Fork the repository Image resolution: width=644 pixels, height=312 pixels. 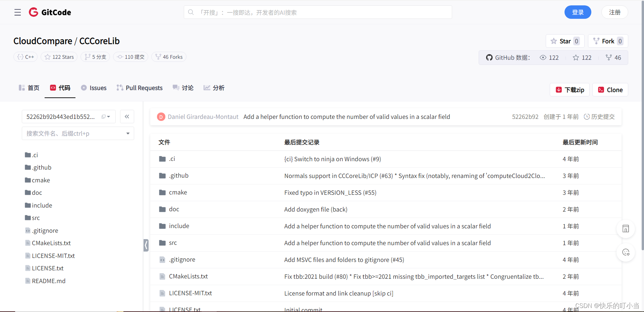[608, 41]
